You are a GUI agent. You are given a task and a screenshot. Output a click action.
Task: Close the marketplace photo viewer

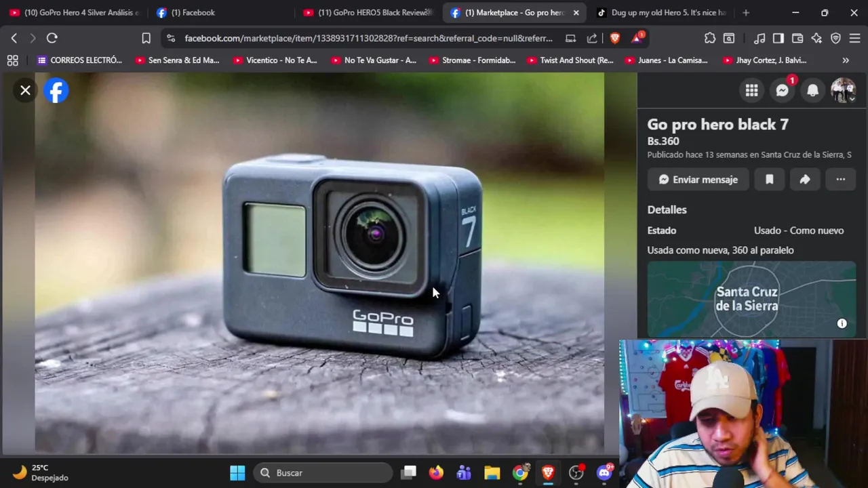point(25,90)
